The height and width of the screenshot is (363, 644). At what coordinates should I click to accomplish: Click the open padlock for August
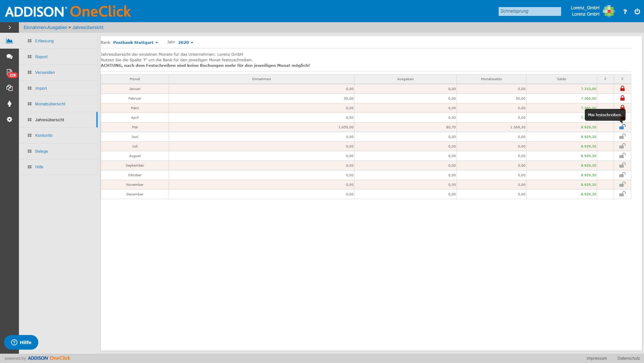point(622,156)
